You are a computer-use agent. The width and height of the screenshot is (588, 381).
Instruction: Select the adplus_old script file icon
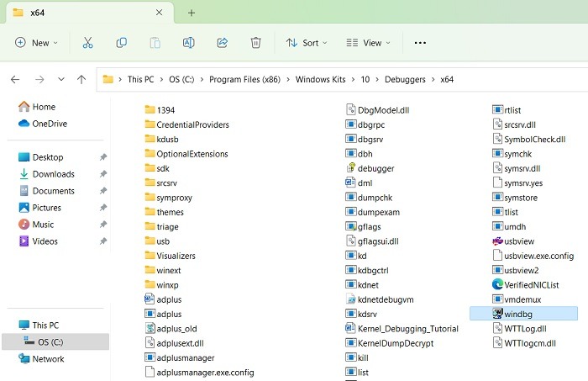click(150, 329)
